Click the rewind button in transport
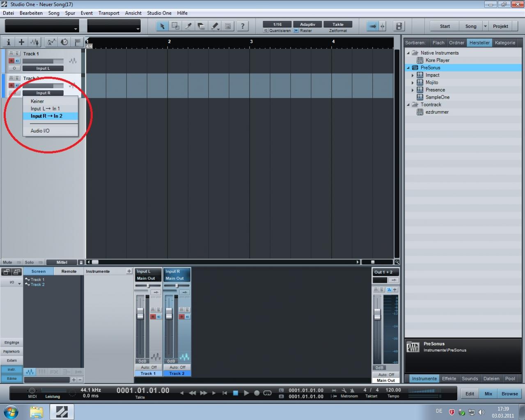 (x=192, y=393)
